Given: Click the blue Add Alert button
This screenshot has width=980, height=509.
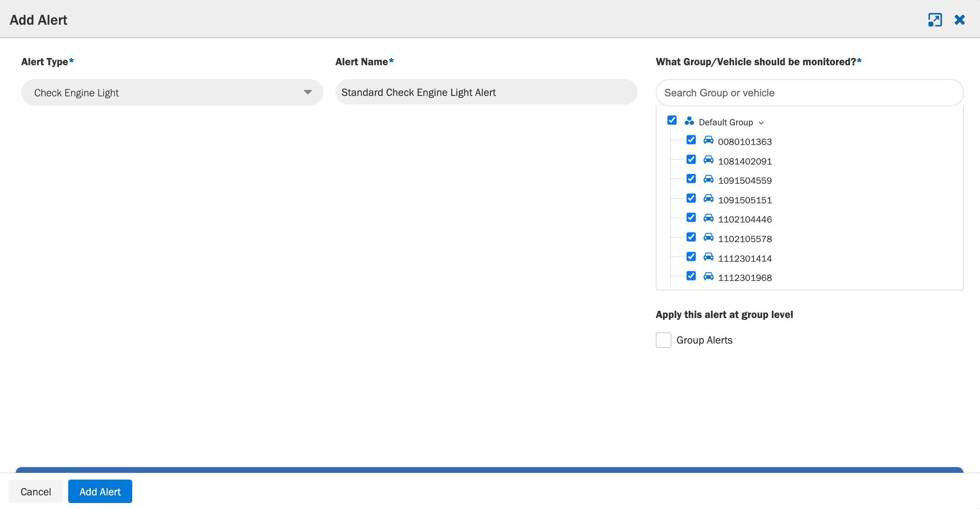Looking at the screenshot, I should tap(100, 492).
